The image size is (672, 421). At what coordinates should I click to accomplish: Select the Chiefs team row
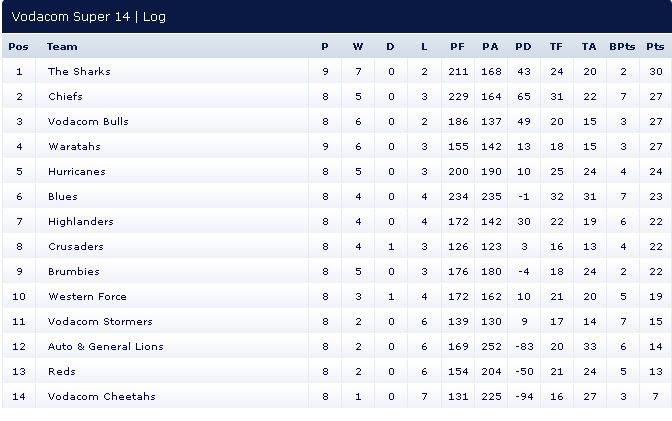[65, 97]
